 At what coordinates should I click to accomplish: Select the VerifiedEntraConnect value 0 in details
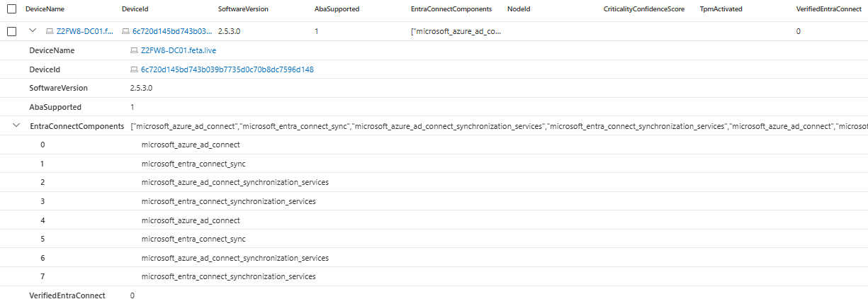133,295
